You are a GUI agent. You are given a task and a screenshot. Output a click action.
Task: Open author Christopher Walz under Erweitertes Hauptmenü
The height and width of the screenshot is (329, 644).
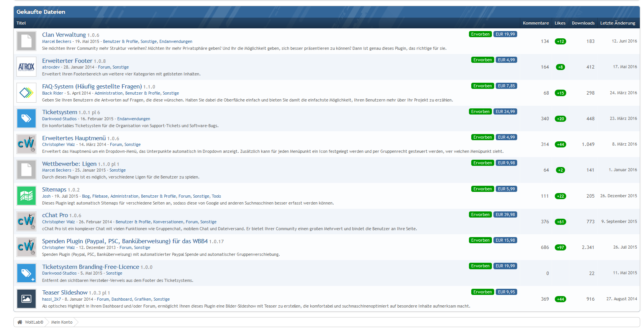pos(58,144)
